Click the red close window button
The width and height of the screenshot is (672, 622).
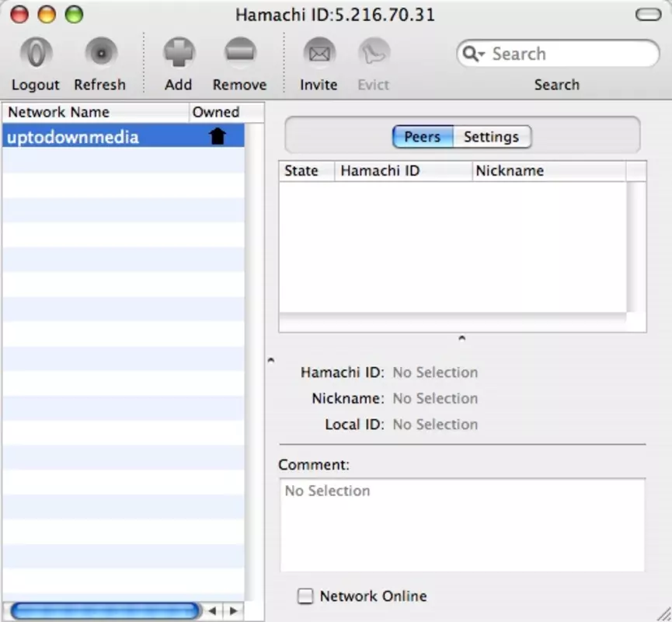point(19,14)
